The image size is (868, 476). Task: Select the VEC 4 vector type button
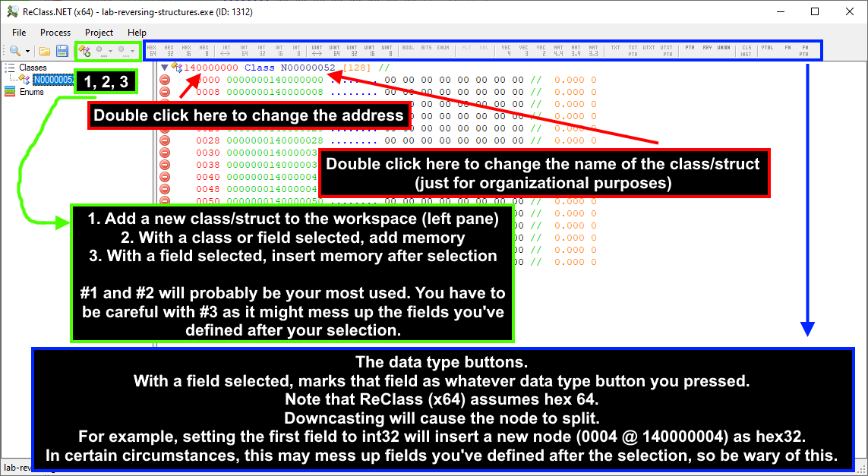[x=506, y=51]
